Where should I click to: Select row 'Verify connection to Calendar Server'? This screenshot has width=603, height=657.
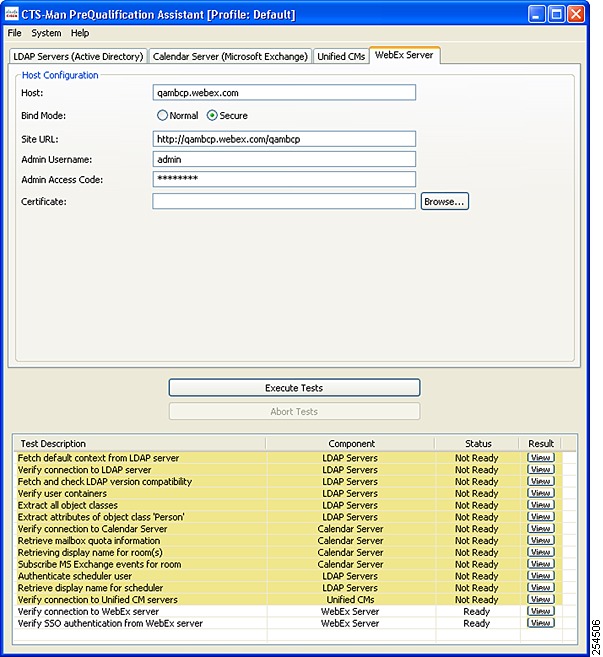[288, 528]
